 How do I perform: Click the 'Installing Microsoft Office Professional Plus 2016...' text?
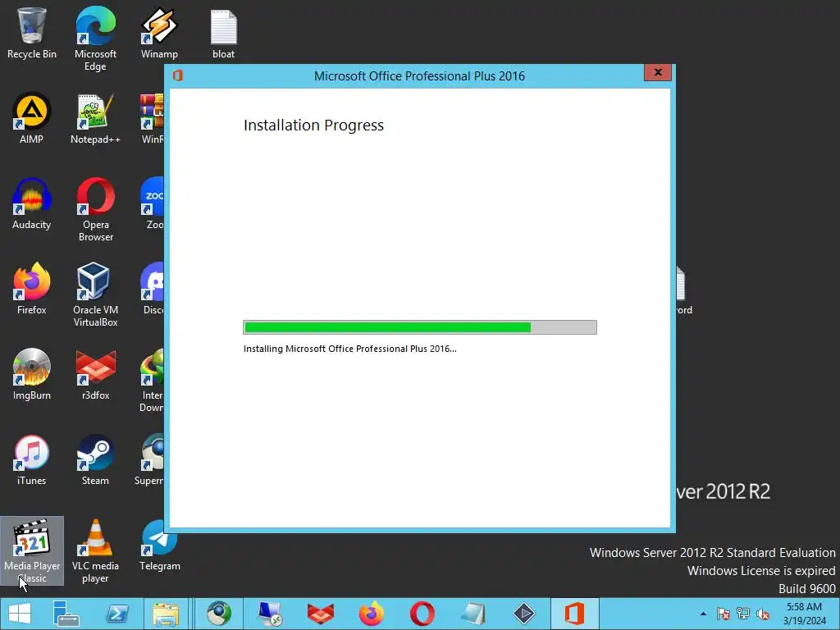[349, 349]
